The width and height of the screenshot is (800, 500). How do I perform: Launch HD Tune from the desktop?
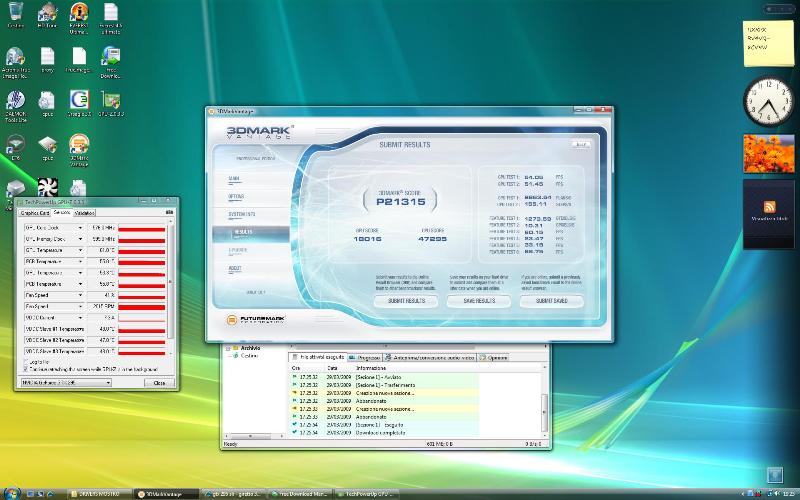coord(47,15)
